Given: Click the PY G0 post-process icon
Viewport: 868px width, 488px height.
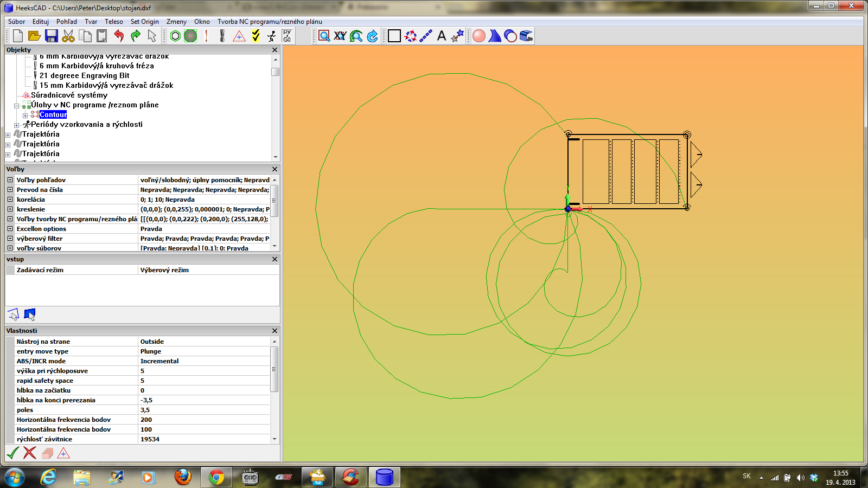Looking at the screenshot, I should click(287, 36).
